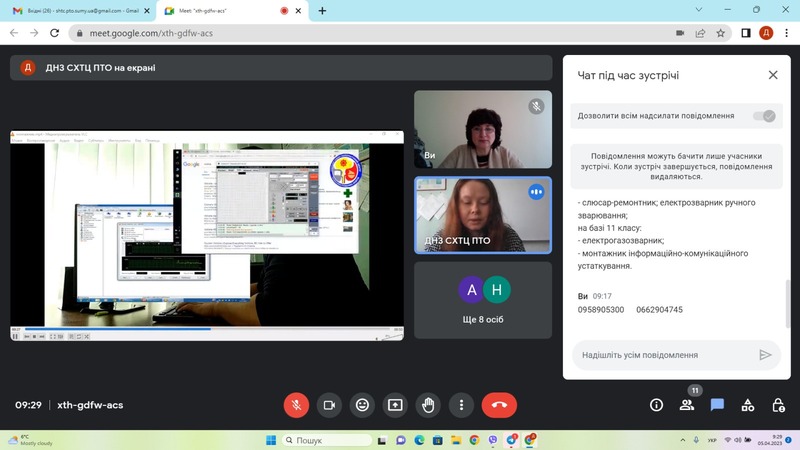Open the three-dot more options menu
Image resolution: width=800 pixels, height=450 pixels.
pyautogui.click(x=461, y=405)
